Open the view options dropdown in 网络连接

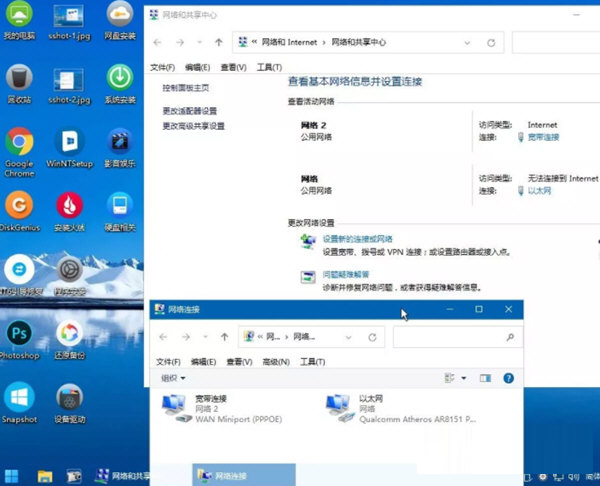464,378
